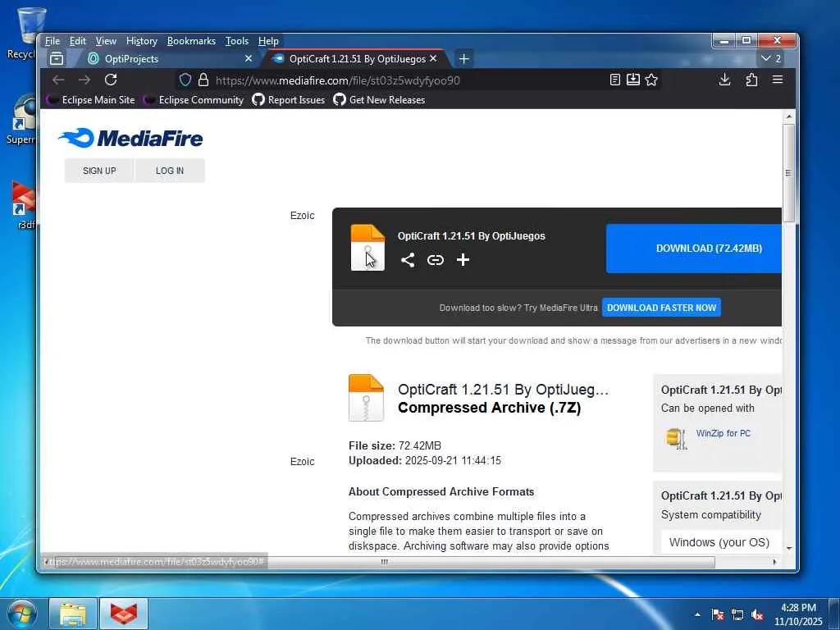
Task: Open the Firefox View icon
Action: click(x=57, y=58)
